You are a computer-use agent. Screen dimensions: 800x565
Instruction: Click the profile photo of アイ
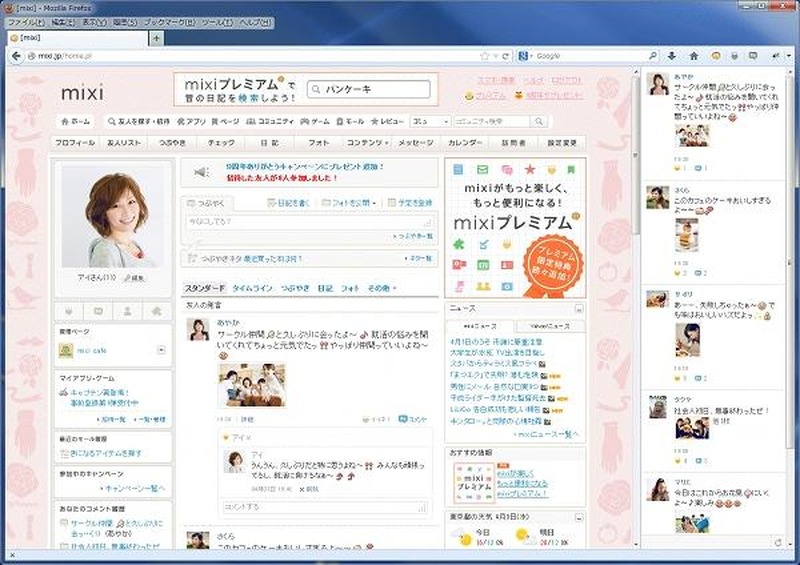tap(112, 215)
